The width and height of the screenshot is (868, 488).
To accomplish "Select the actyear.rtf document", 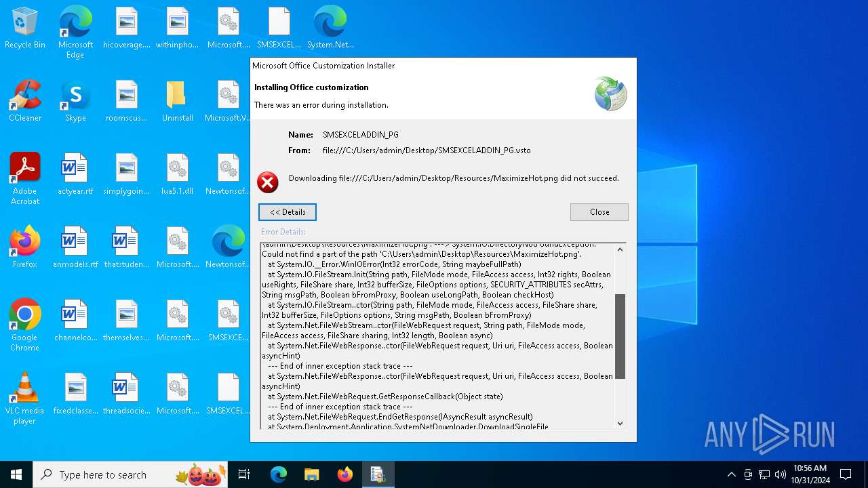I will (x=75, y=175).
